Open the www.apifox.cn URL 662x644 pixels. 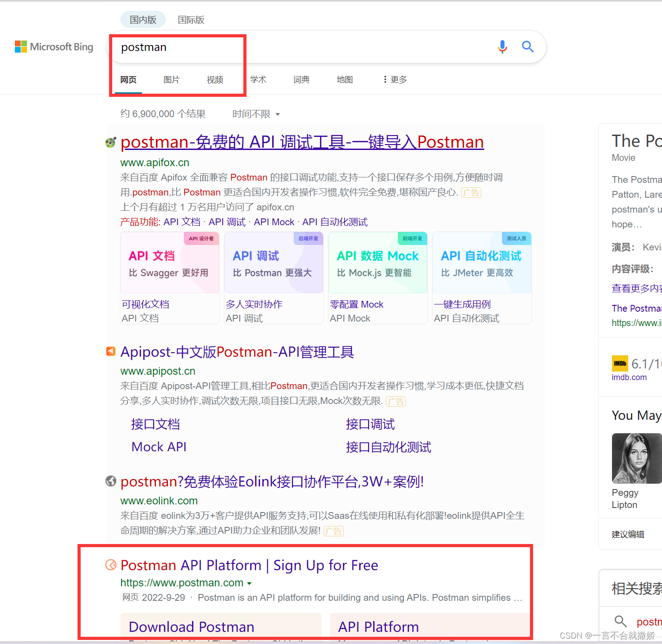(155, 163)
